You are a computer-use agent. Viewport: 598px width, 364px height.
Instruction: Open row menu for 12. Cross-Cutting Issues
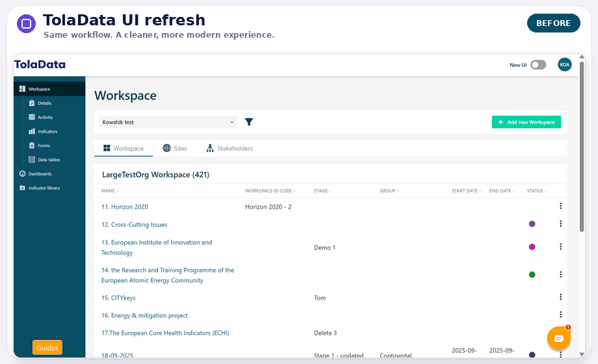(560, 224)
